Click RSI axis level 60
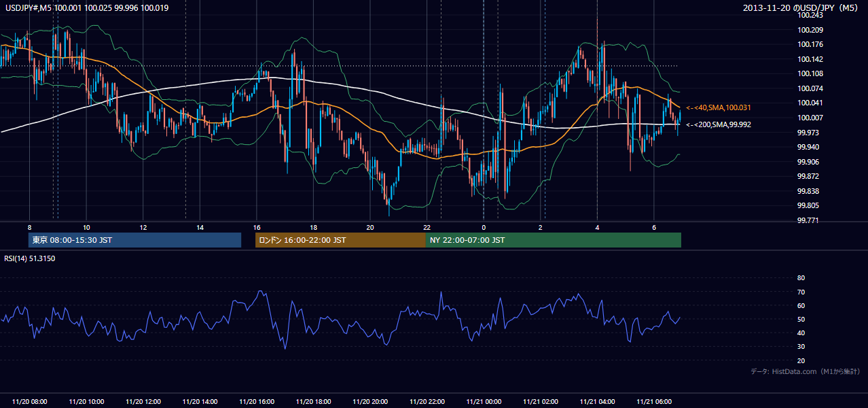 [x=801, y=305]
